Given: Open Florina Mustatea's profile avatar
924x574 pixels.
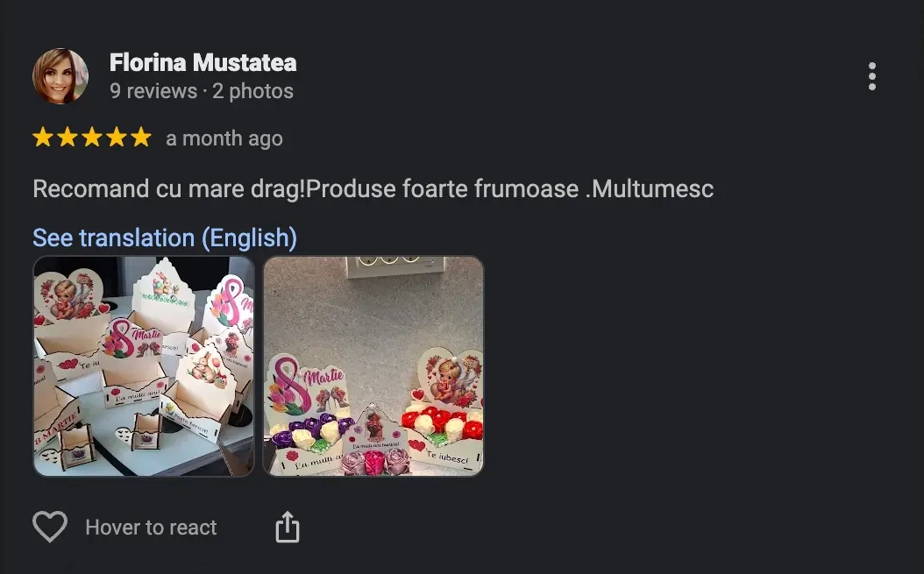Looking at the screenshot, I should point(60,76).
